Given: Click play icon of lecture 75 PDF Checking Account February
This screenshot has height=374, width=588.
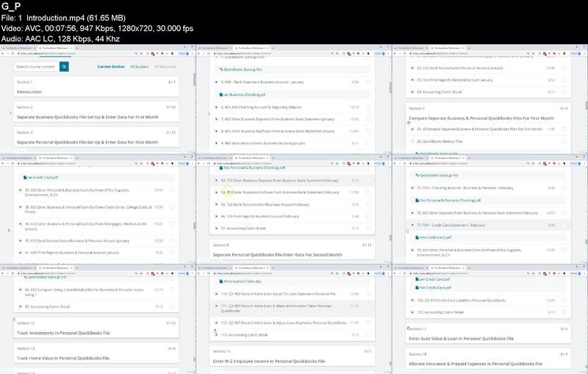Looking at the screenshot, I should click(412, 188).
